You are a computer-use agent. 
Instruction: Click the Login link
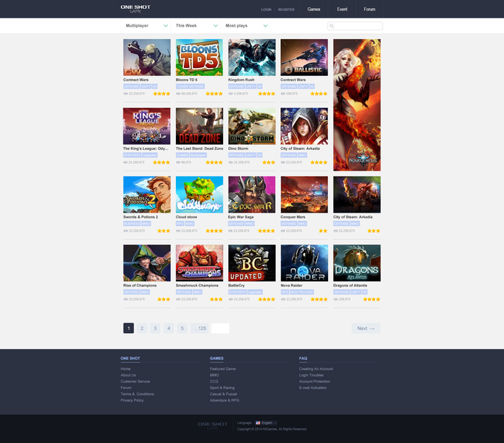tap(266, 10)
